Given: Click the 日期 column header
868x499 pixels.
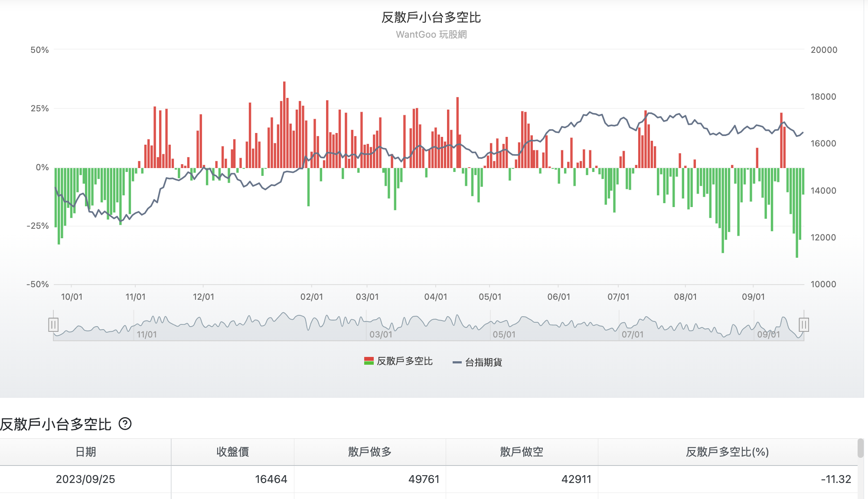Looking at the screenshot, I should (x=85, y=452).
